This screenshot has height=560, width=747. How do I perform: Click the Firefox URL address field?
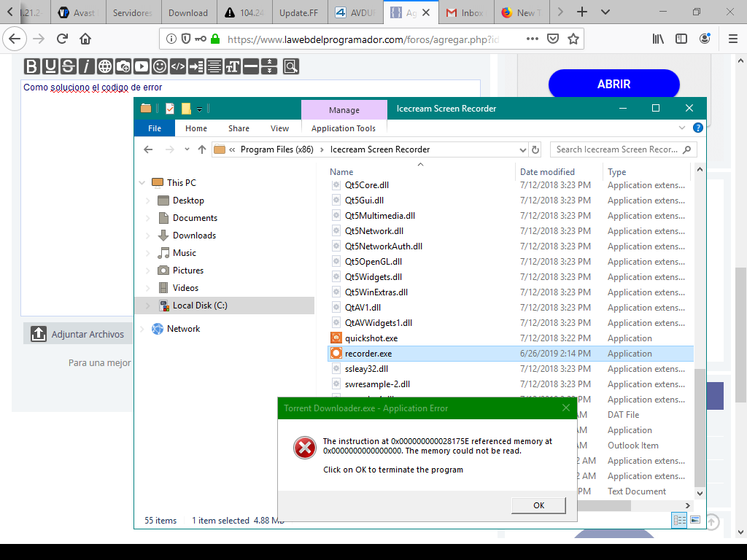point(363,39)
